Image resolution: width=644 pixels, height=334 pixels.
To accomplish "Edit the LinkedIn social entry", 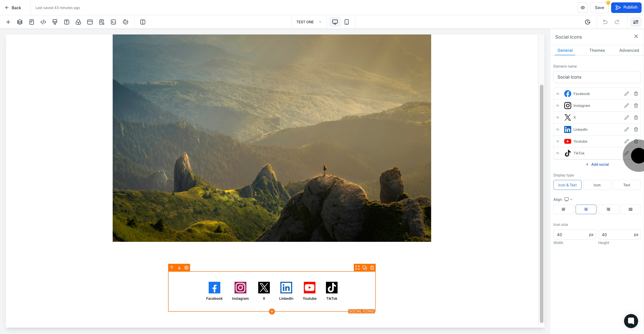I will point(626,129).
